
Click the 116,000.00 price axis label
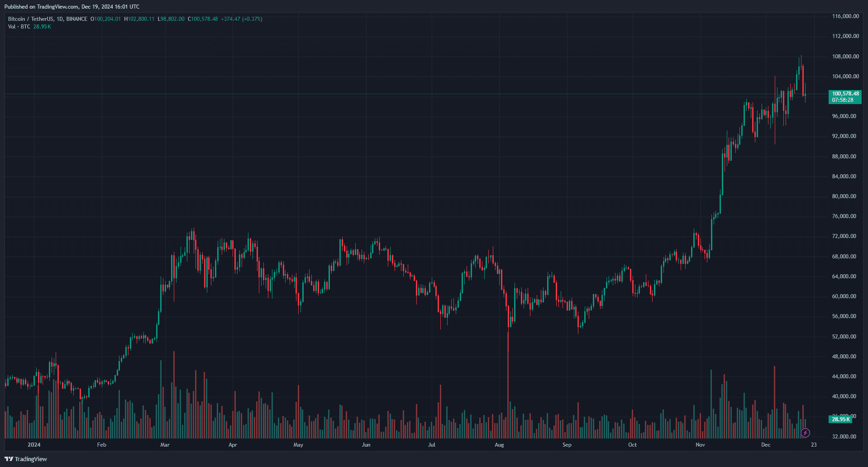(845, 16)
